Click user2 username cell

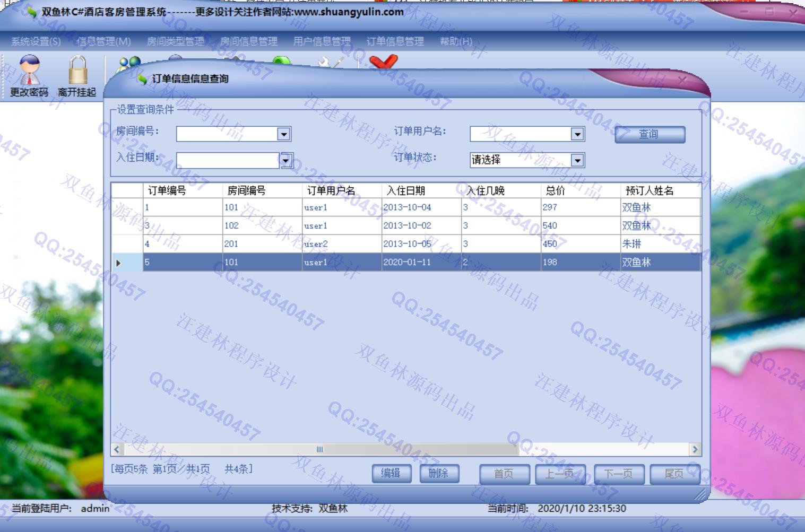(x=342, y=244)
